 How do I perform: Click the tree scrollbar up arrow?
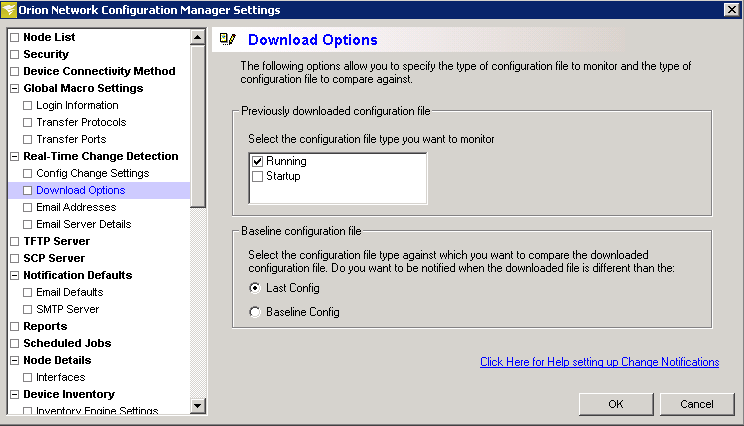click(197, 37)
